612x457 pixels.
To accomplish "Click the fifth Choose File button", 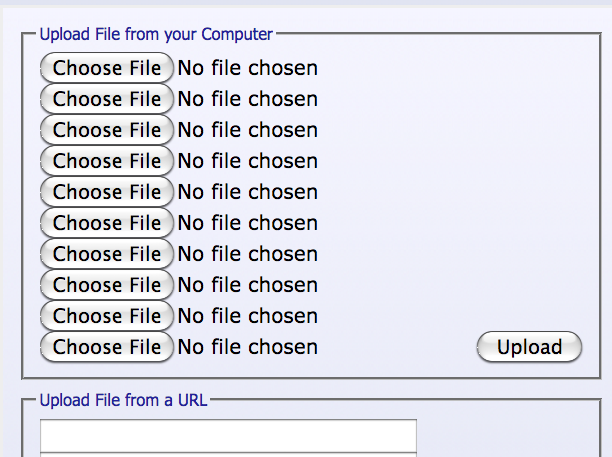I will pos(107,192).
